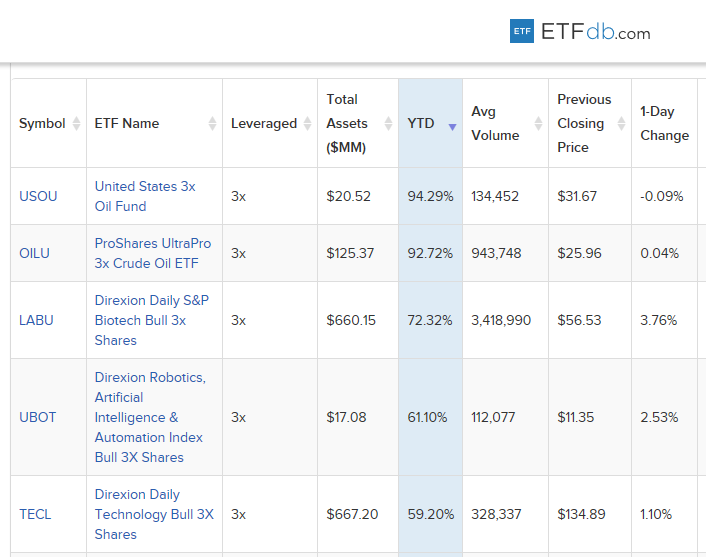Open TECL symbol link

click(35, 514)
